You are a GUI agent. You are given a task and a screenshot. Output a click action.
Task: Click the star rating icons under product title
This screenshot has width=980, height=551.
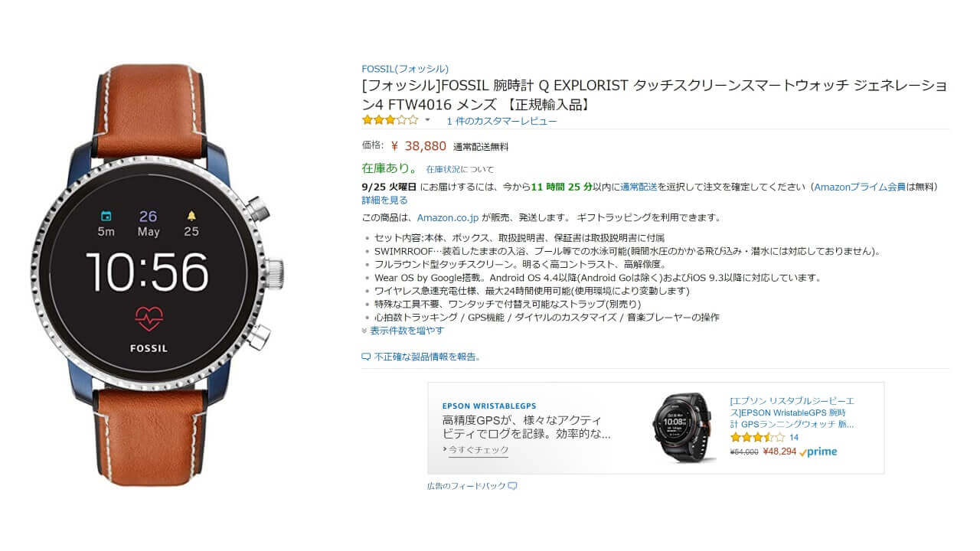[x=390, y=120]
